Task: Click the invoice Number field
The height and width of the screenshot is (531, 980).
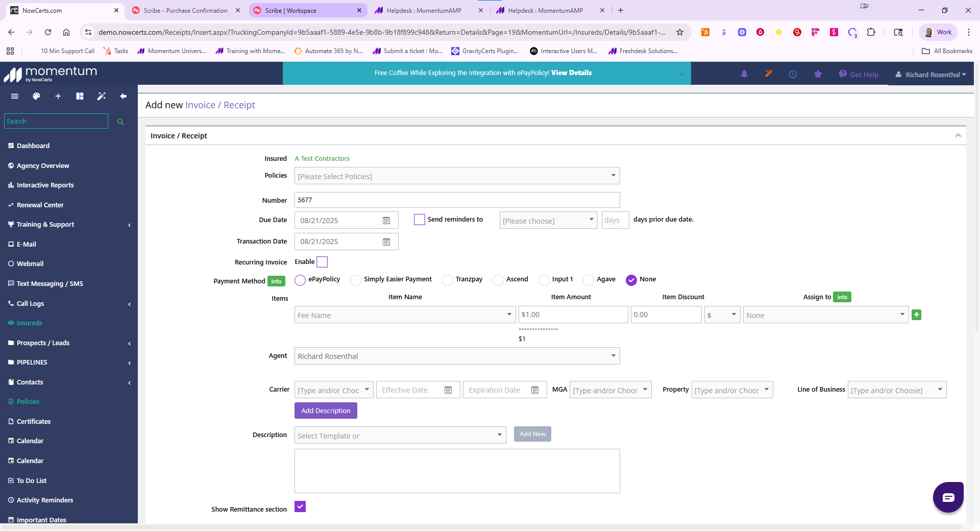Action: click(457, 200)
